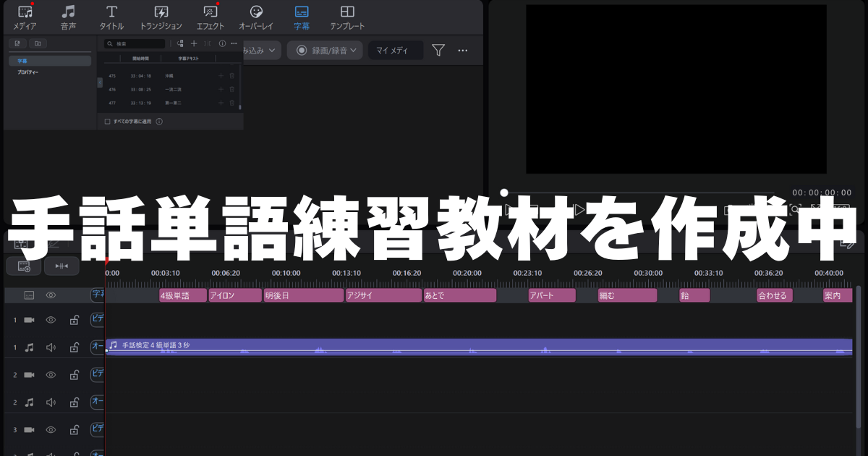Click the filter funnel icon

[x=438, y=50]
